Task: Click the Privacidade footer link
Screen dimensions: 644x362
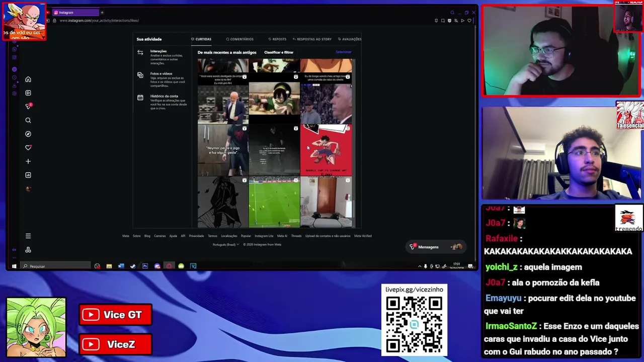Action: pos(196,236)
